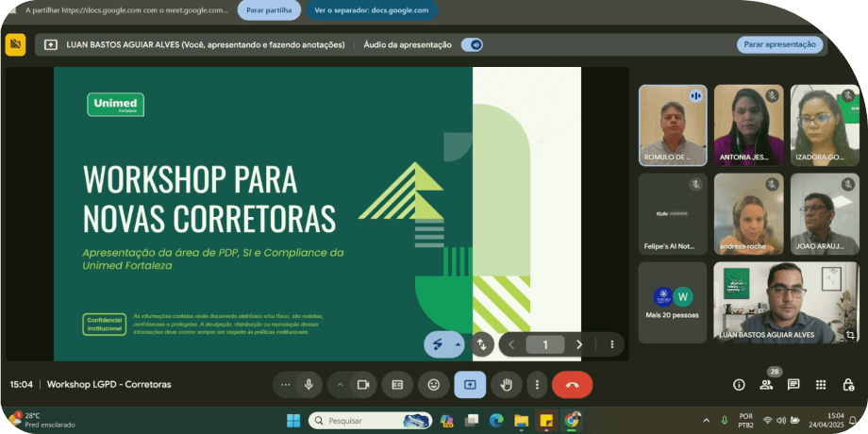Image resolution: width=868 pixels, height=434 pixels.
Task: Open the chat with everyone panel
Action: (793, 385)
